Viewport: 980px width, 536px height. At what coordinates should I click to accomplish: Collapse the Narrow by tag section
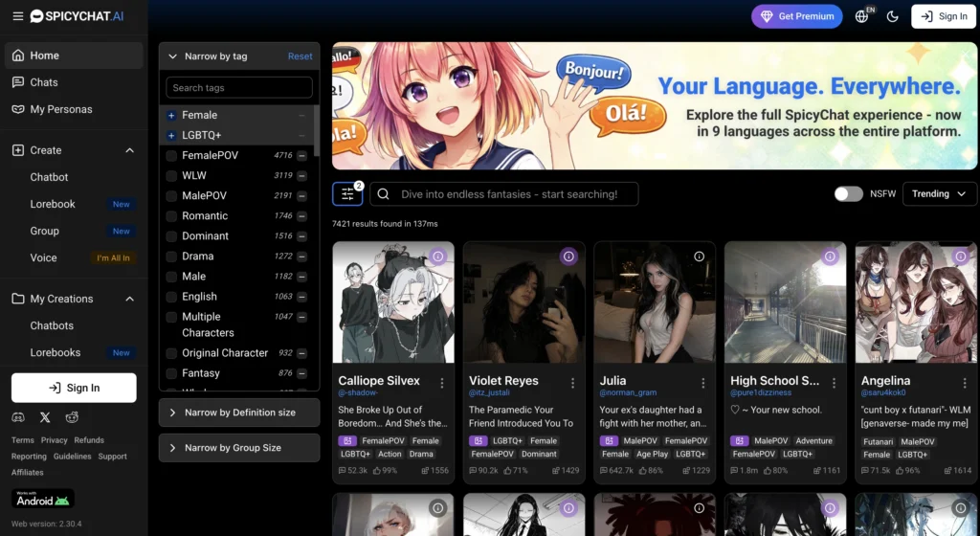pos(172,56)
